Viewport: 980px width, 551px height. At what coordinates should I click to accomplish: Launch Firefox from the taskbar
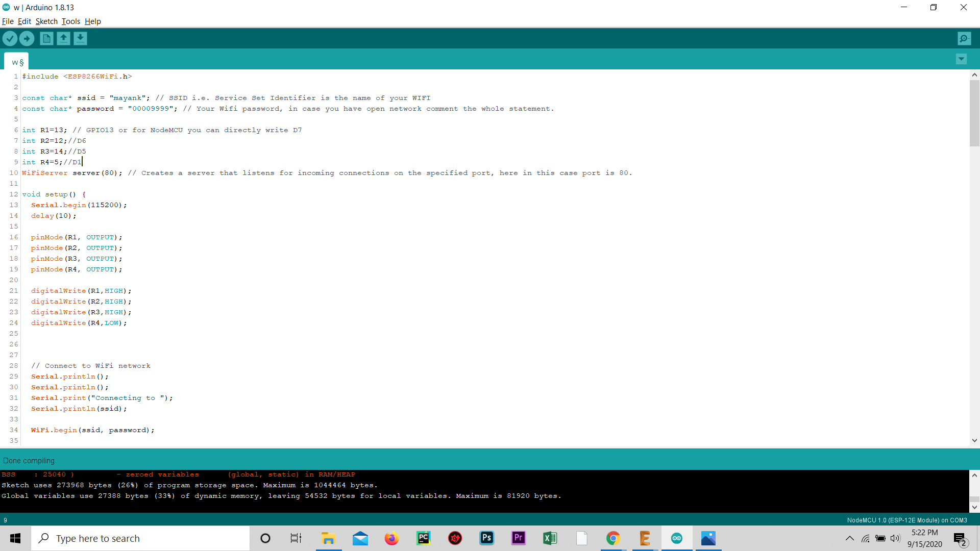pos(391,538)
